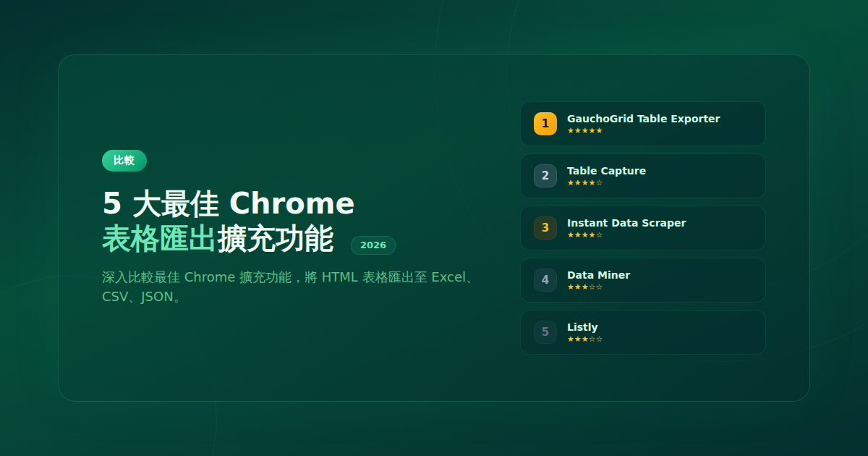The image size is (868, 456).
Task: Click the Data Miner entry
Action: [642, 279]
